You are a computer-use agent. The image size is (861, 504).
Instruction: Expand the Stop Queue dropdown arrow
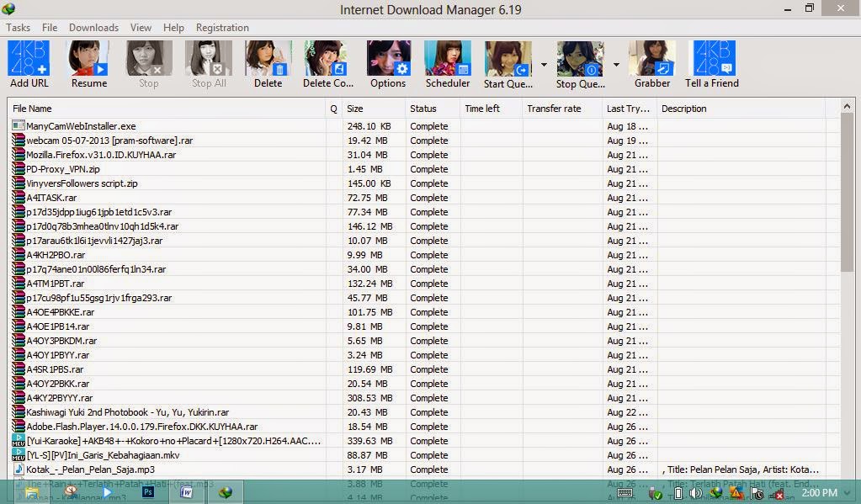(617, 63)
